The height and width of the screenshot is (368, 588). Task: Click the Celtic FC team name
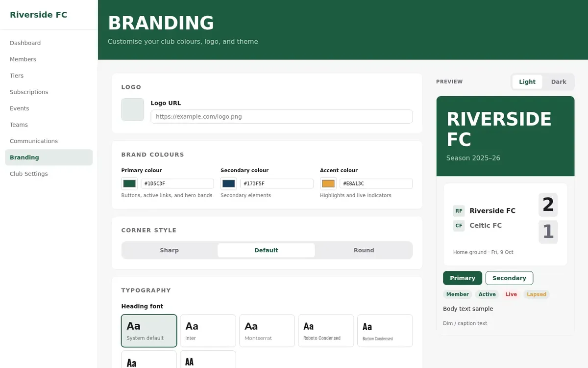click(486, 226)
